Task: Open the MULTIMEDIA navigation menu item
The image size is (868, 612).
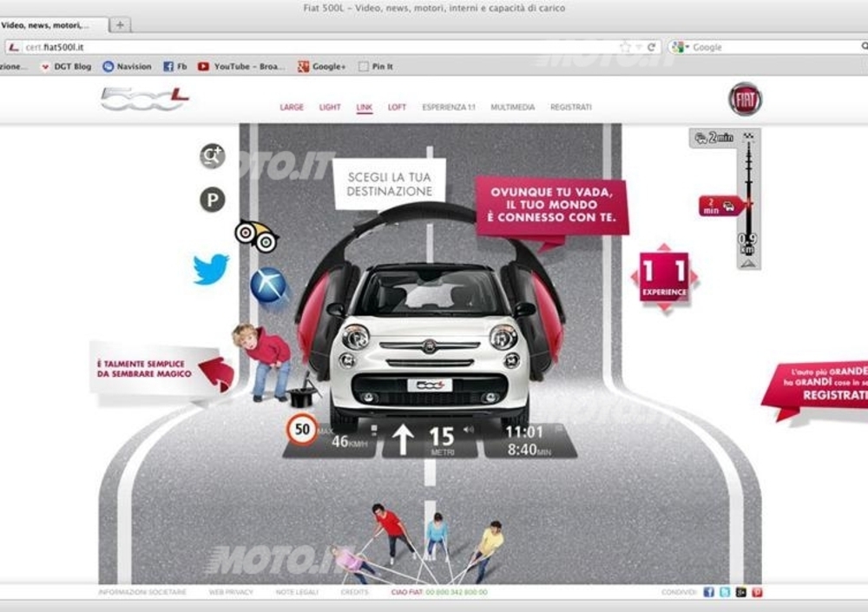Action: pos(512,108)
